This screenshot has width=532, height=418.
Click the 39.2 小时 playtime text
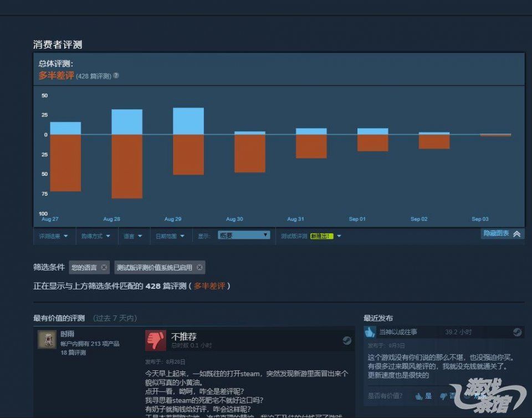pos(458,332)
